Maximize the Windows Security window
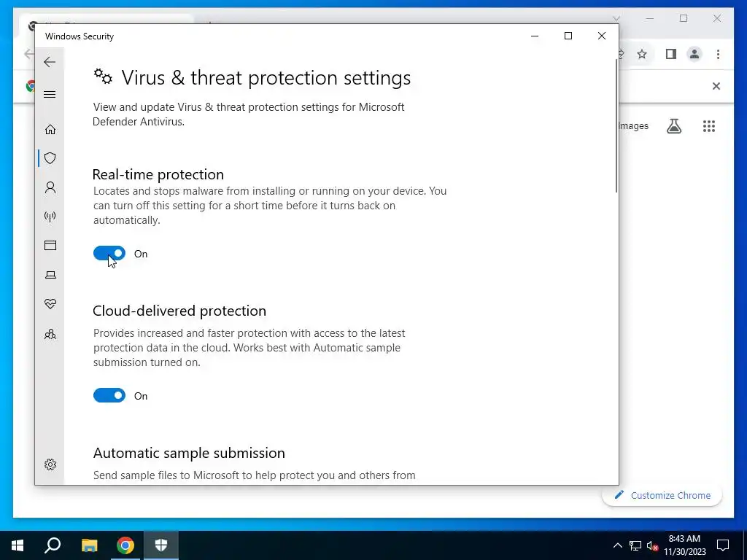Viewport: 747px width, 560px height. 568,36
